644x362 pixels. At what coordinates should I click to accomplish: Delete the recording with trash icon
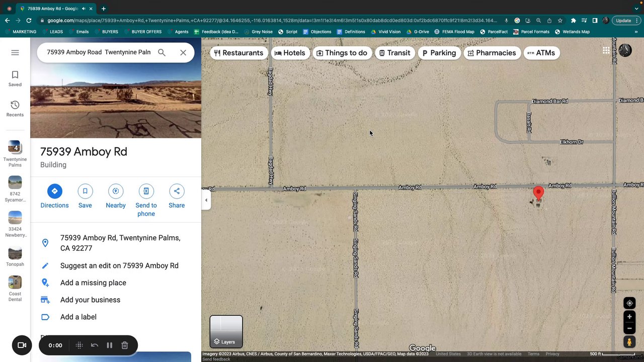pyautogui.click(x=125, y=345)
